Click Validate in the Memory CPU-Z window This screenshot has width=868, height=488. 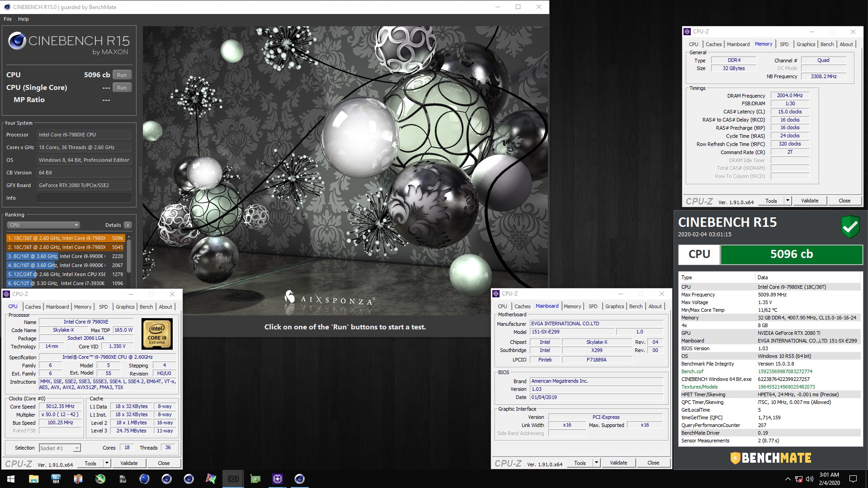tap(809, 201)
